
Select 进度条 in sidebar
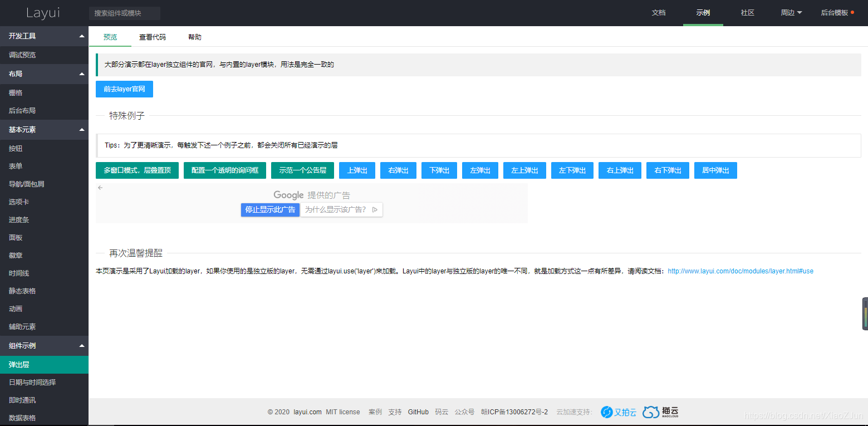pos(44,220)
